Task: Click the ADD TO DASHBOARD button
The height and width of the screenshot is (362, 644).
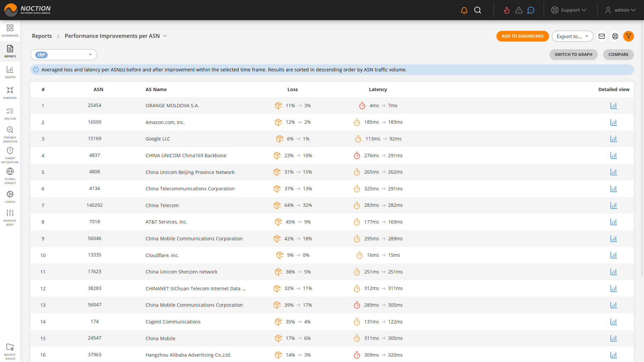Action: coord(523,36)
